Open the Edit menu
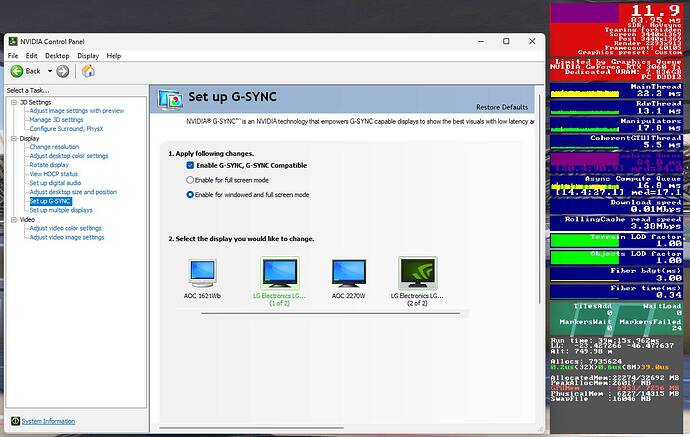Image resolution: width=690 pixels, height=437 pixels. 31,56
